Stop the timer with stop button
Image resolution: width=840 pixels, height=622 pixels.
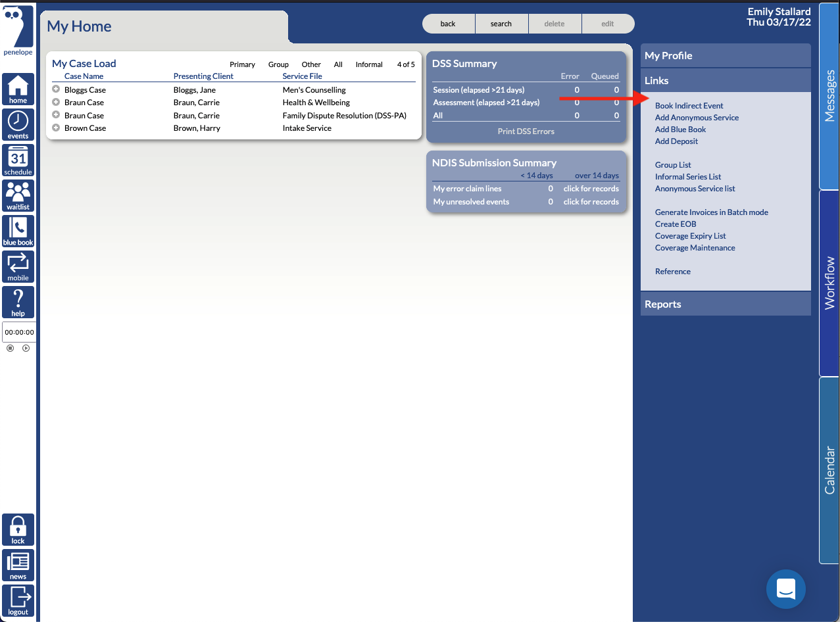click(x=10, y=348)
